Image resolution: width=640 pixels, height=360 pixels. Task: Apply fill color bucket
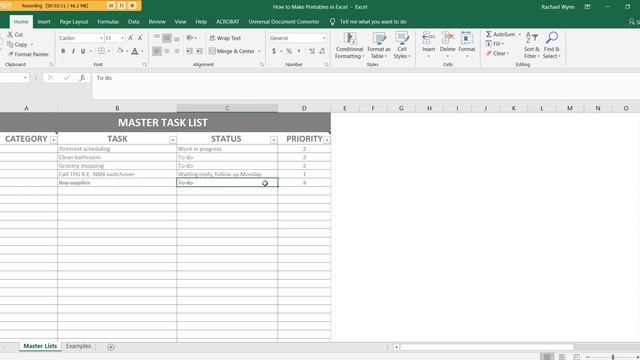(x=120, y=51)
